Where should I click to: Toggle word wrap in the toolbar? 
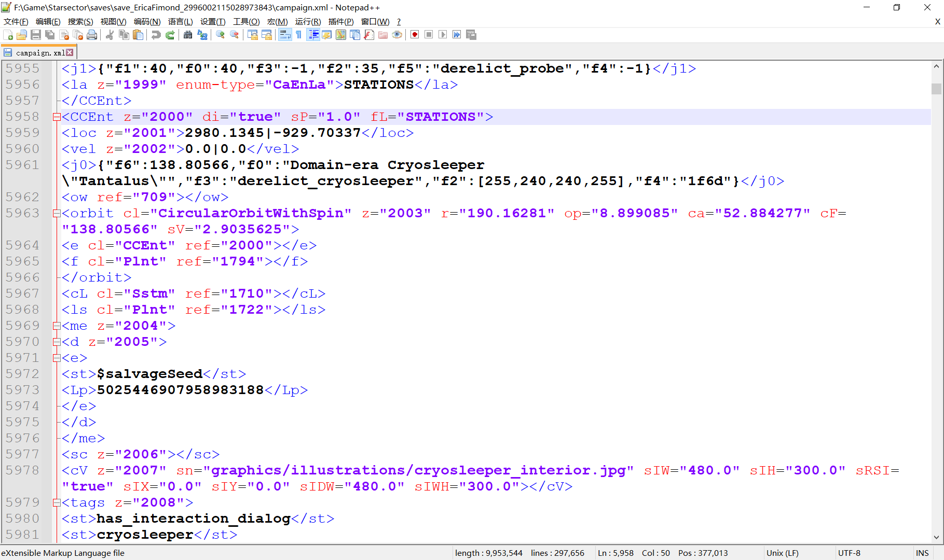(284, 35)
